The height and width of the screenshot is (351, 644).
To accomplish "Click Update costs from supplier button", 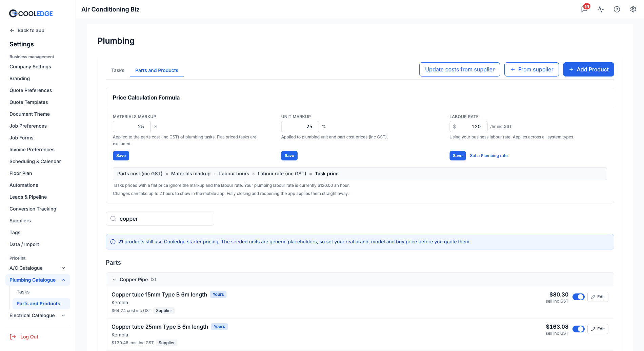I will (x=460, y=69).
